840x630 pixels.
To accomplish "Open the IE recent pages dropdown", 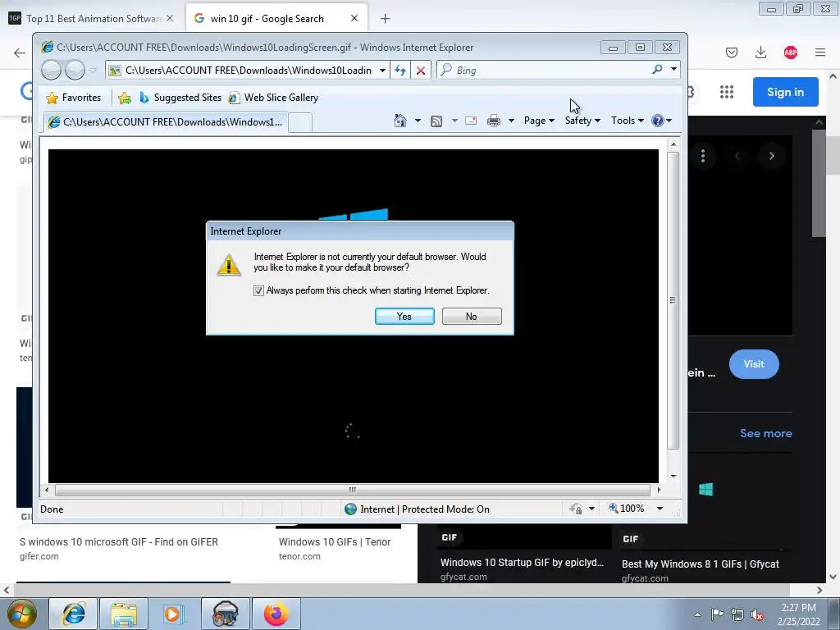I will (x=94, y=71).
